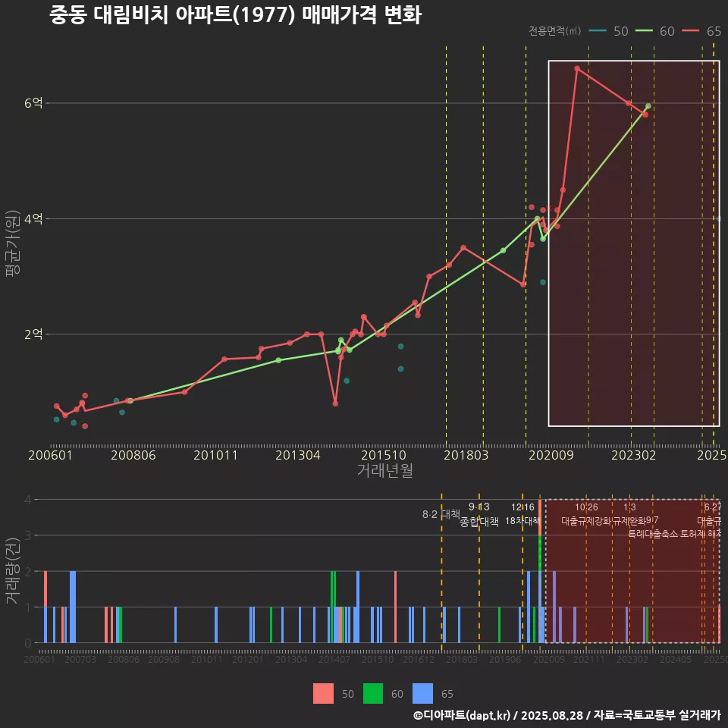Select the peak red data point above 6억

pos(577,68)
